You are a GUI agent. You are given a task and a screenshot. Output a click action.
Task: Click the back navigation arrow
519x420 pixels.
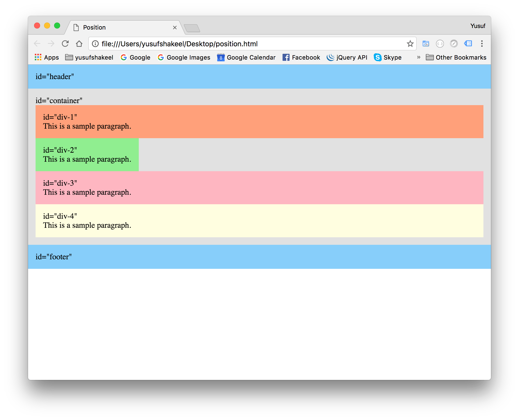pos(37,44)
